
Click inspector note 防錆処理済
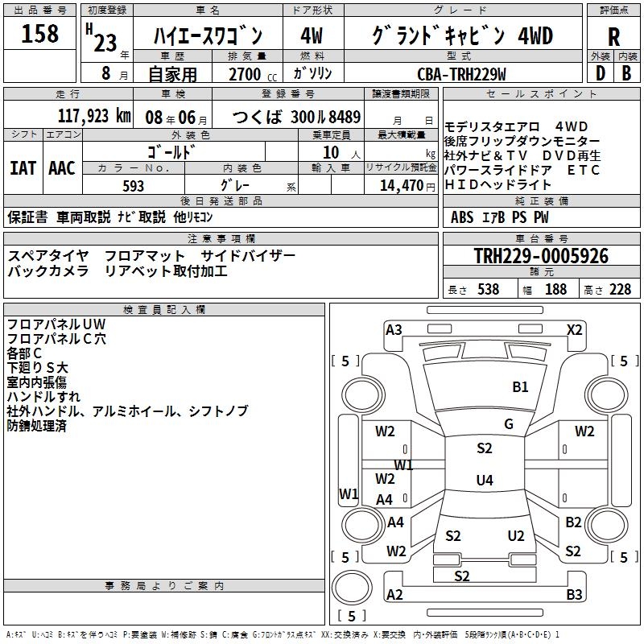click(36, 426)
